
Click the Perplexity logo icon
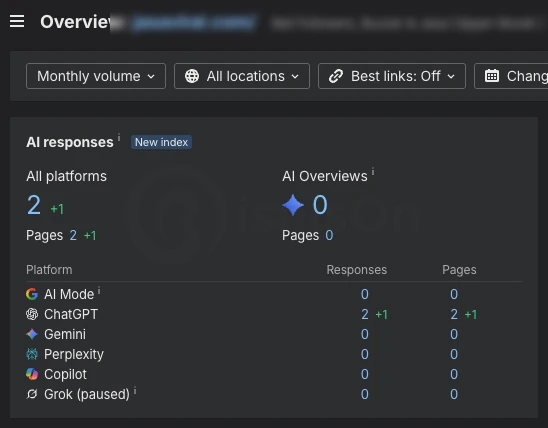[x=32, y=354]
